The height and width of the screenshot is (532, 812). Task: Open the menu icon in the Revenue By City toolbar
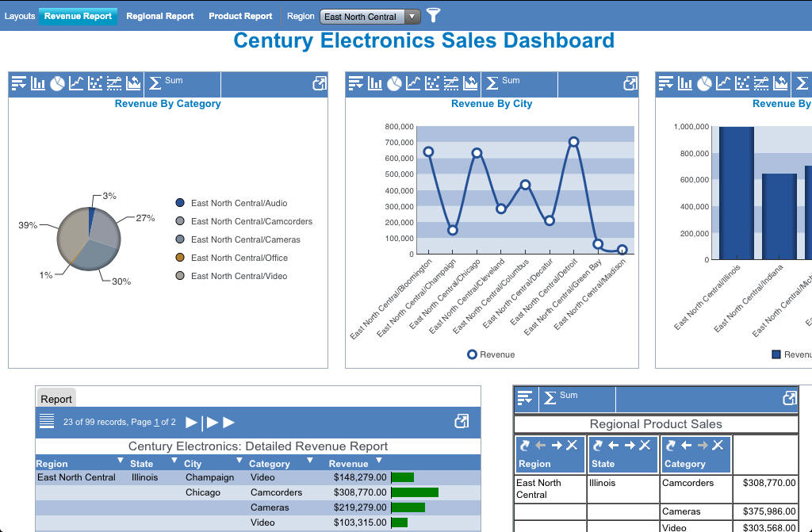pos(356,83)
